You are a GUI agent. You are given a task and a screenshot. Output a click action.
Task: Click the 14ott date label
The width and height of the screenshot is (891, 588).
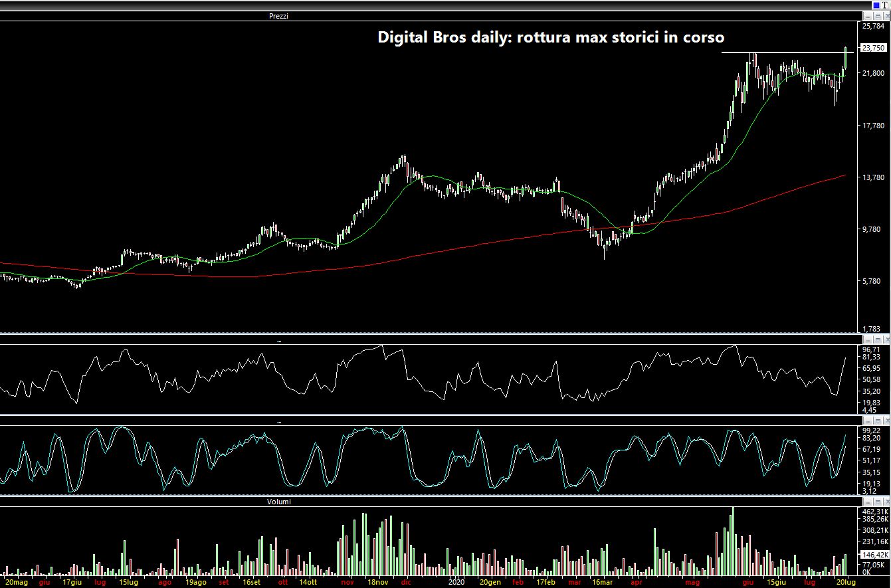click(x=307, y=582)
